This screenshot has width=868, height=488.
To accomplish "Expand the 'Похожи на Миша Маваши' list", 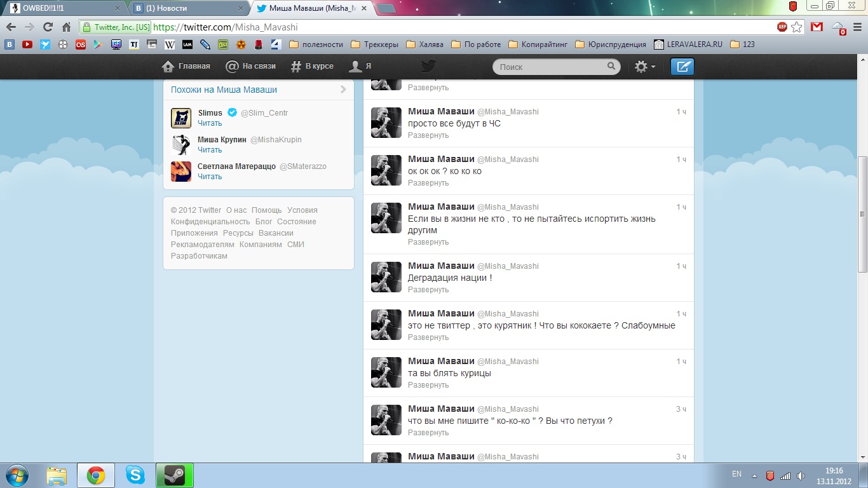I will pyautogui.click(x=343, y=90).
